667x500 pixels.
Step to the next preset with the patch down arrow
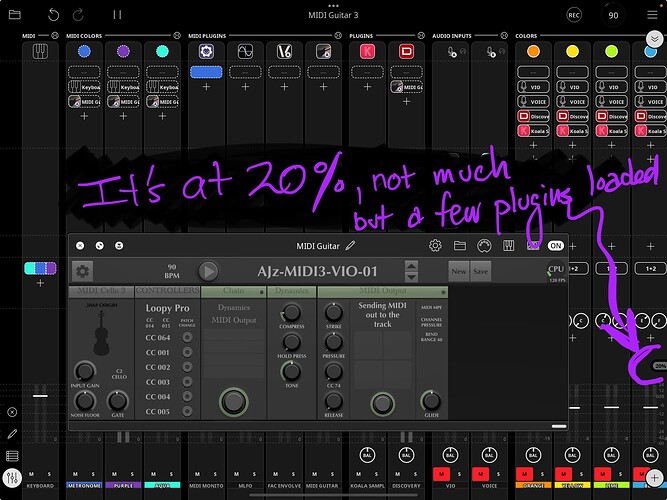(411, 277)
